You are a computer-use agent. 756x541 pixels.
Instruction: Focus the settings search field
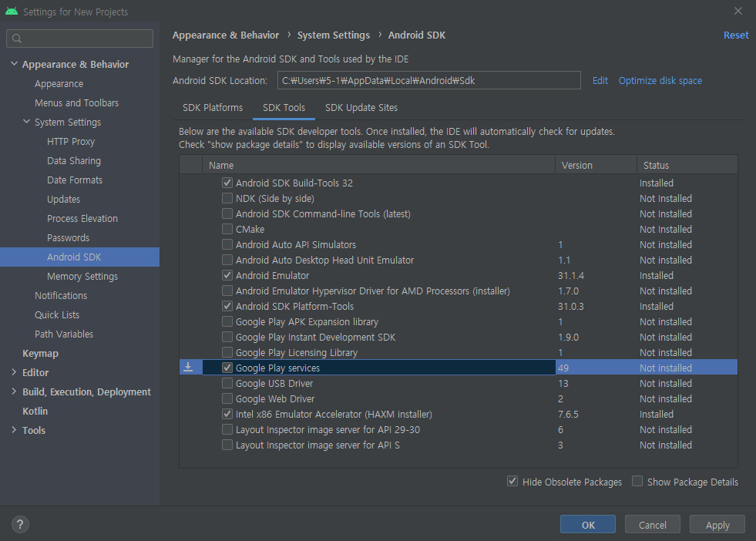(x=79, y=39)
